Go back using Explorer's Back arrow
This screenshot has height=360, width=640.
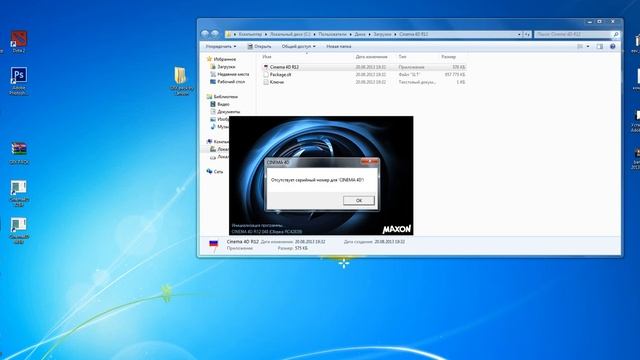pos(205,34)
